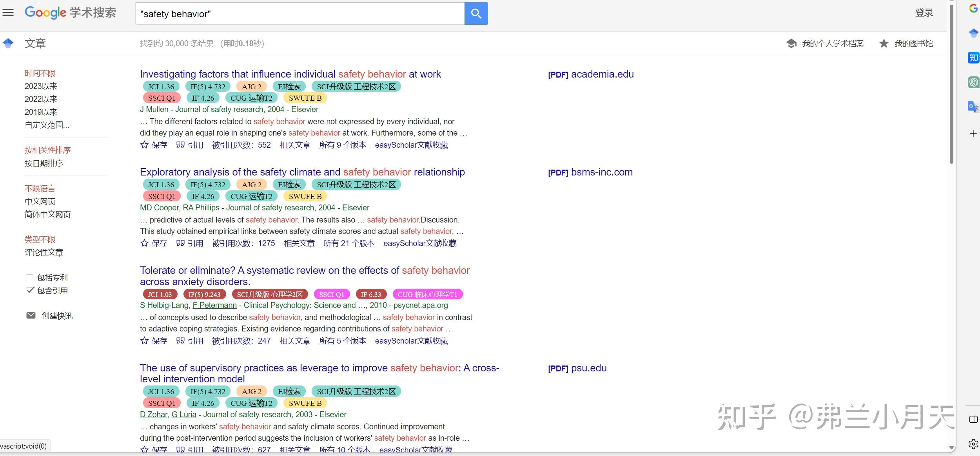Click the envelope create-alert icon
This screenshot has width=980, height=456.
tap(31, 315)
